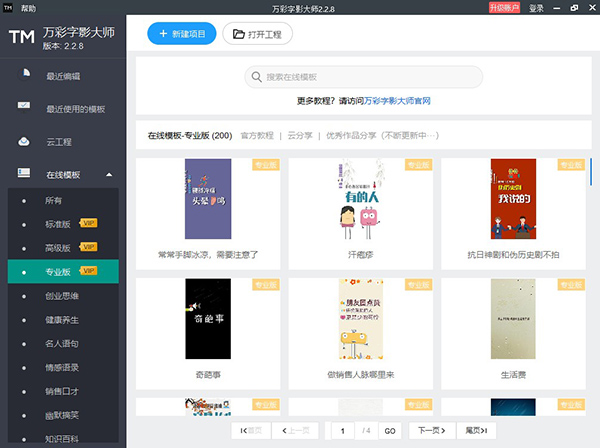This screenshot has height=448, width=600.
Task: Open the 汗疱疹 template thumbnail
Action: point(360,199)
